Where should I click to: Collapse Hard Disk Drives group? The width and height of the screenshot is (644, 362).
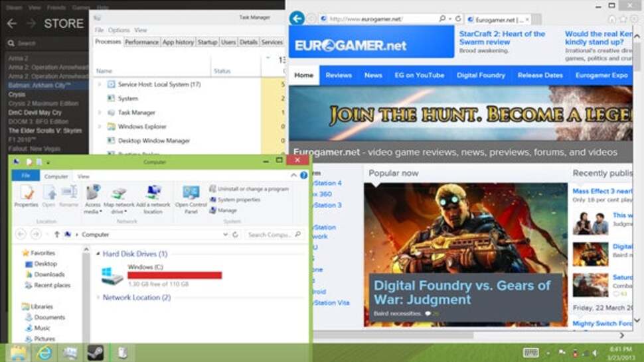[x=98, y=254]
